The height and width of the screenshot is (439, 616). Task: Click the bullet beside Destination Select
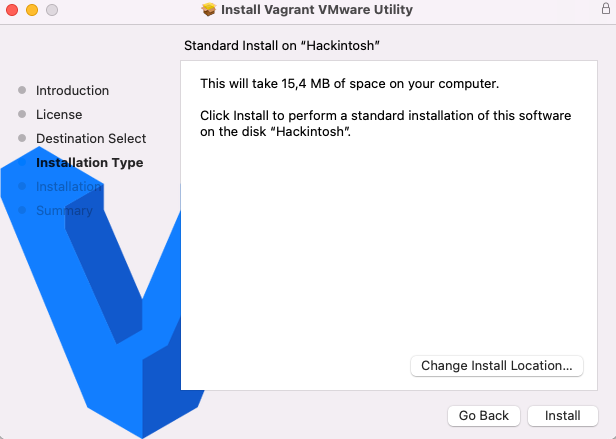click(x=22, y=138)
